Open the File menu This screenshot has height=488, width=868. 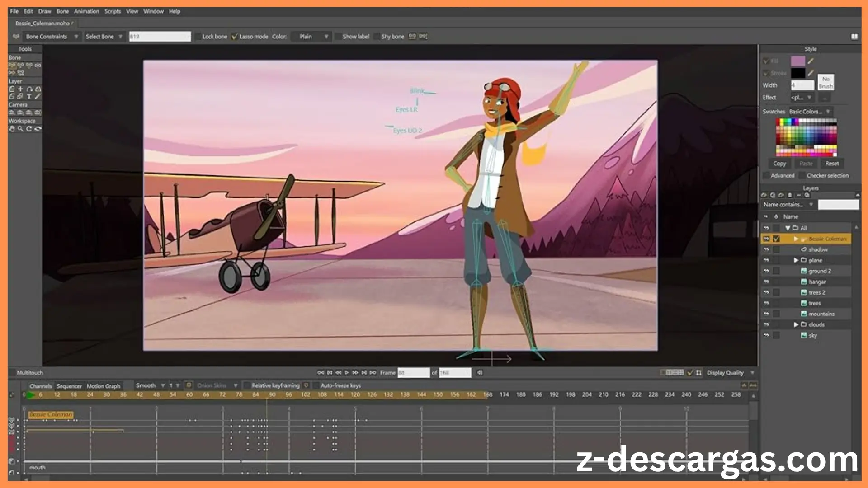coord(14,11)
